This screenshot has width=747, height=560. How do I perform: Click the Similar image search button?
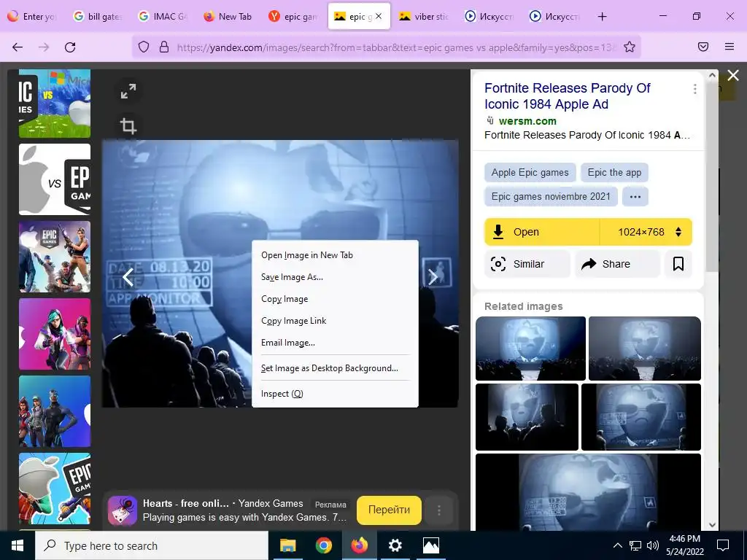[527, 264]
